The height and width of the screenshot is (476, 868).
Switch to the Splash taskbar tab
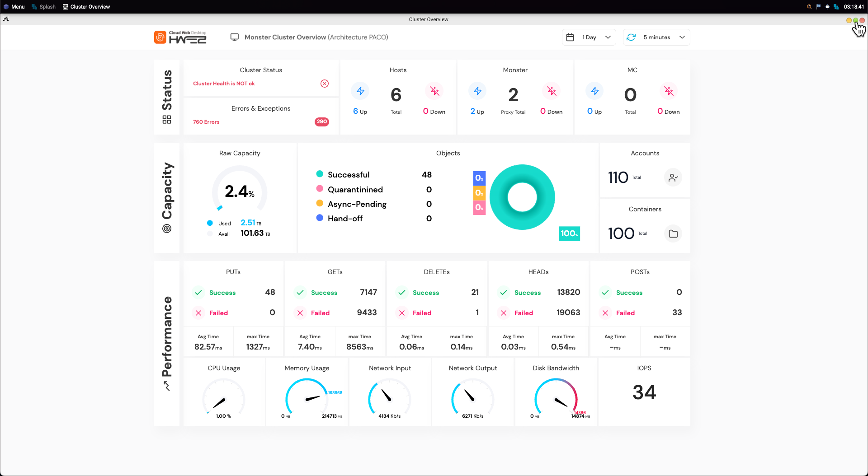coord(44,7)
